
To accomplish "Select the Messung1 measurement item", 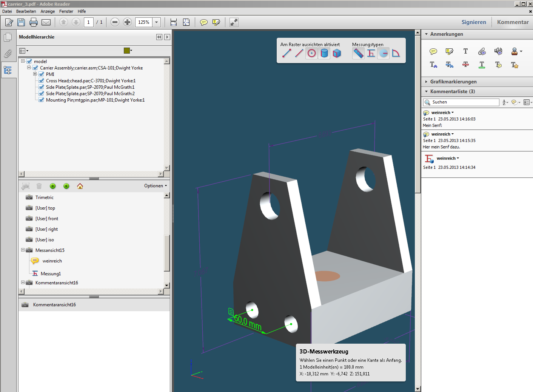I will tap(51, 273).
